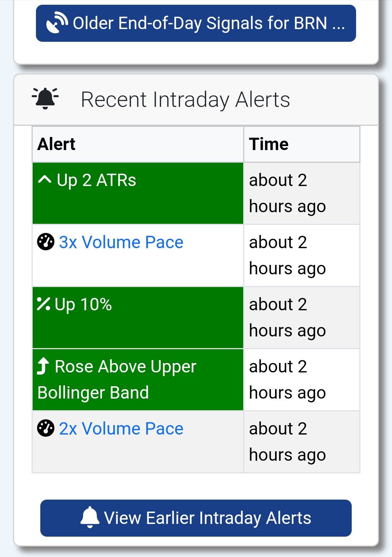This screenshot has width=392, height=557.
Task: Click the time cell for 2x Volume Pace
Action: click(302, 442)
